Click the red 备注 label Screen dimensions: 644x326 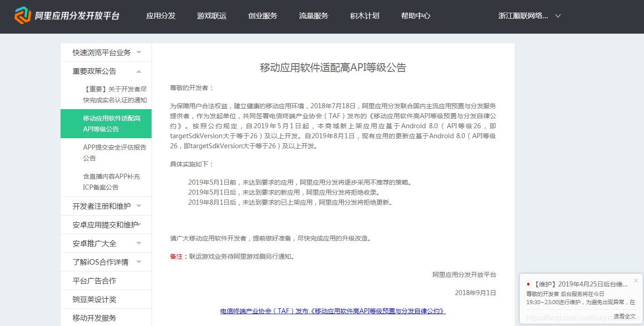point(176,256)
